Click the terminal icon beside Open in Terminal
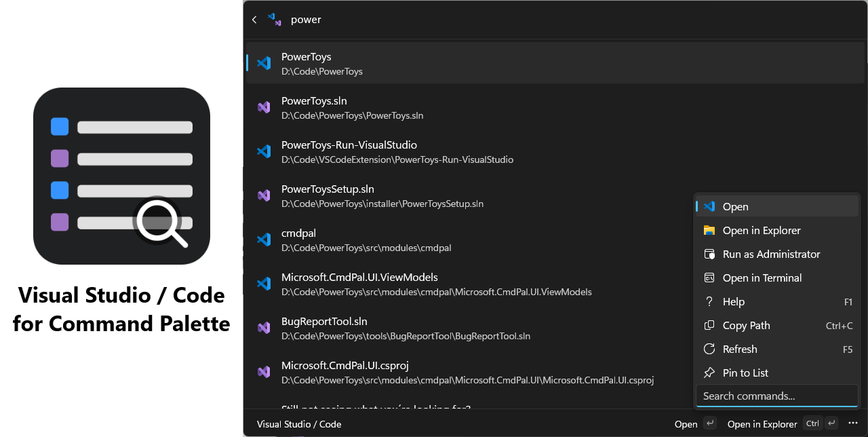This screenshot has width=868, height=437. [709, 278]
